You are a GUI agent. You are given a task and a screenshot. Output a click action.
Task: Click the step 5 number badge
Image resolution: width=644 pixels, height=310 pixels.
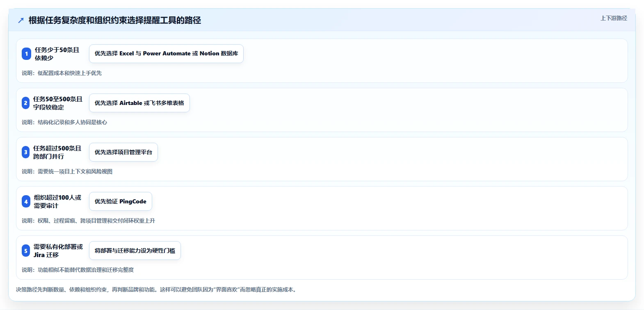[x=25, y=251]
